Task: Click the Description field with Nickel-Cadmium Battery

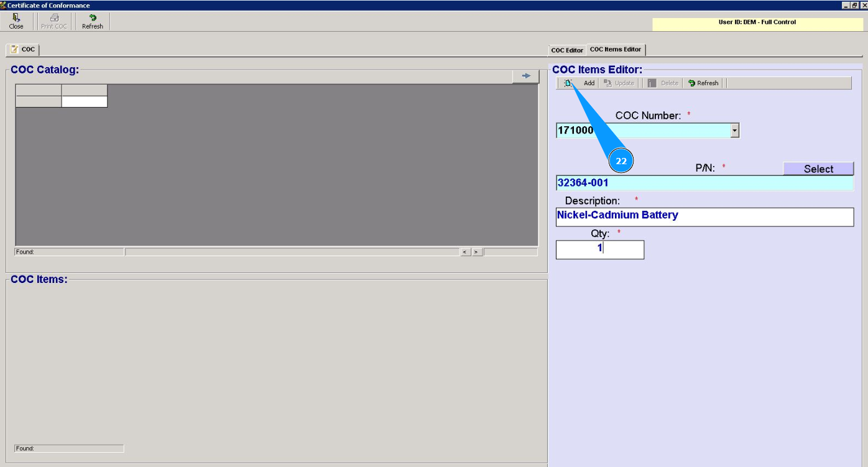Action: point(705,216)
